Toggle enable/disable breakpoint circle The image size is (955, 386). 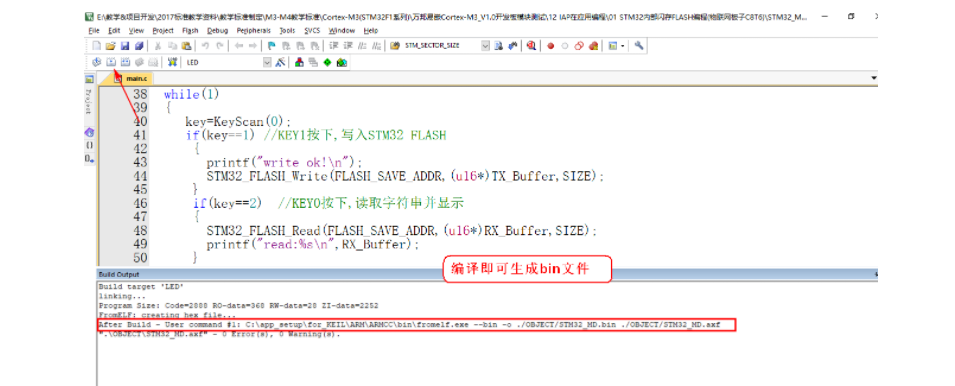click(565, 46)
